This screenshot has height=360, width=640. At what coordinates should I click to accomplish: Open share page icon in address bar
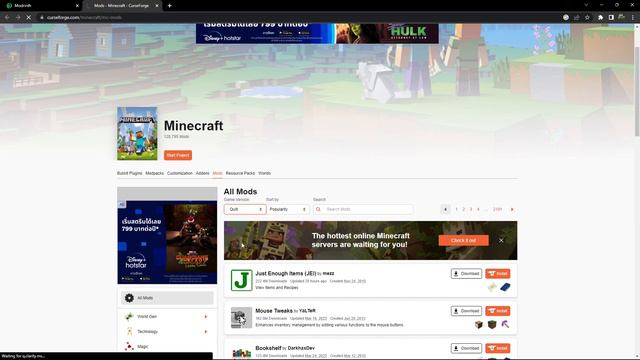pyautogui.click(x=577, y=18)
